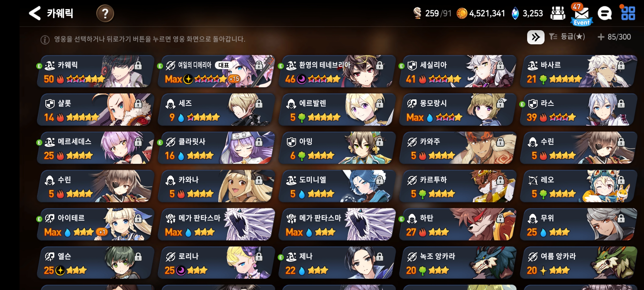This screenshot has width=644, height=290.
Task: Tap the gold coin currency icon
Action: pos(462,13)
